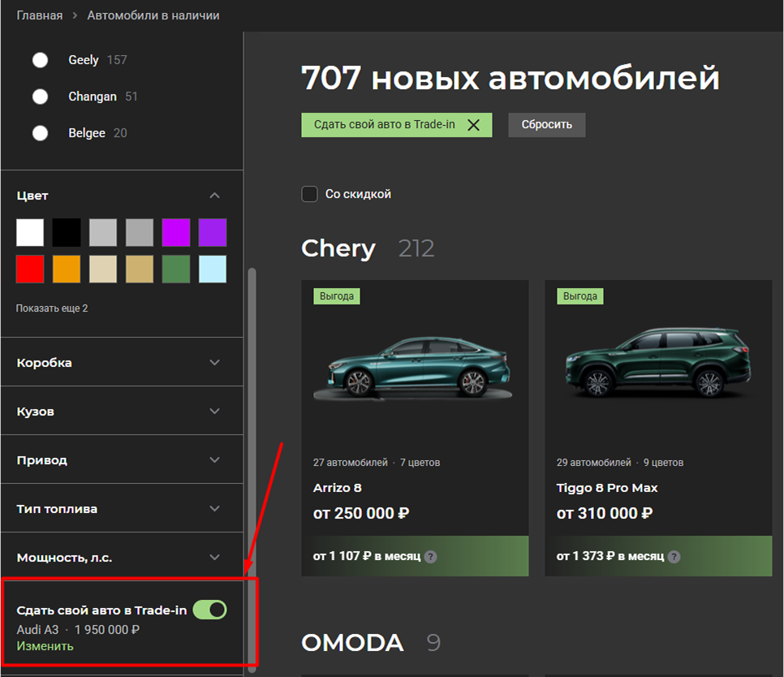Click the Выгода badge on Tiggo 8 card
This screenshot has height=677, width=784.
coord(580,296)
